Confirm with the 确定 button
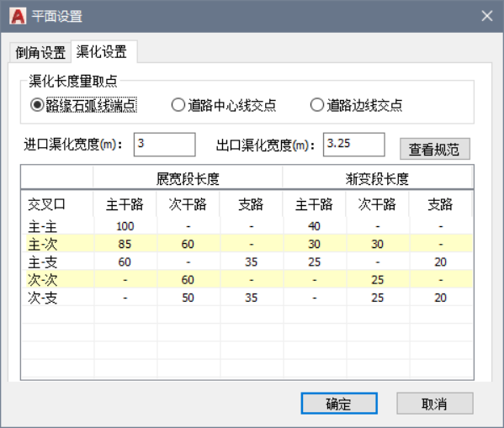 pyautogui.click(x=339, y=404)
